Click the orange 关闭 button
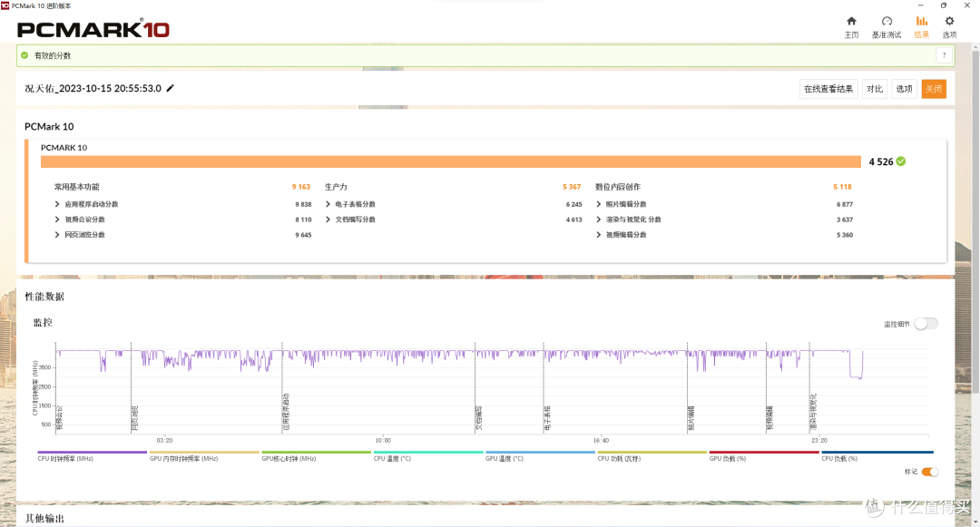The height and width of the screenshot is (527, 980). [x=934, y=89]
